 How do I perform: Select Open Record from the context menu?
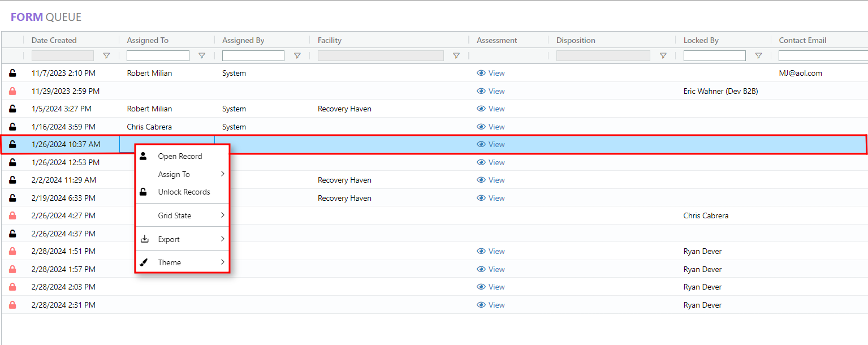[x=180, y=156]
